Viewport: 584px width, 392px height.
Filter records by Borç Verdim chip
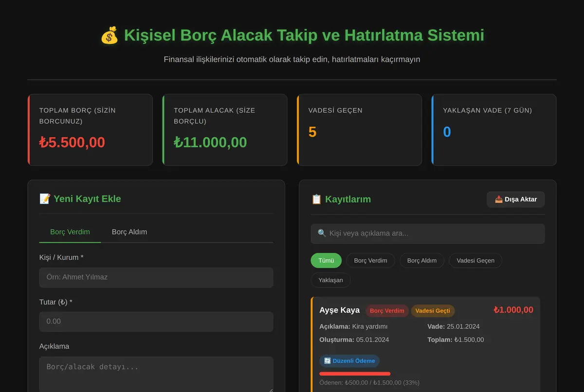pyautogui.click(x=371, y=260)
